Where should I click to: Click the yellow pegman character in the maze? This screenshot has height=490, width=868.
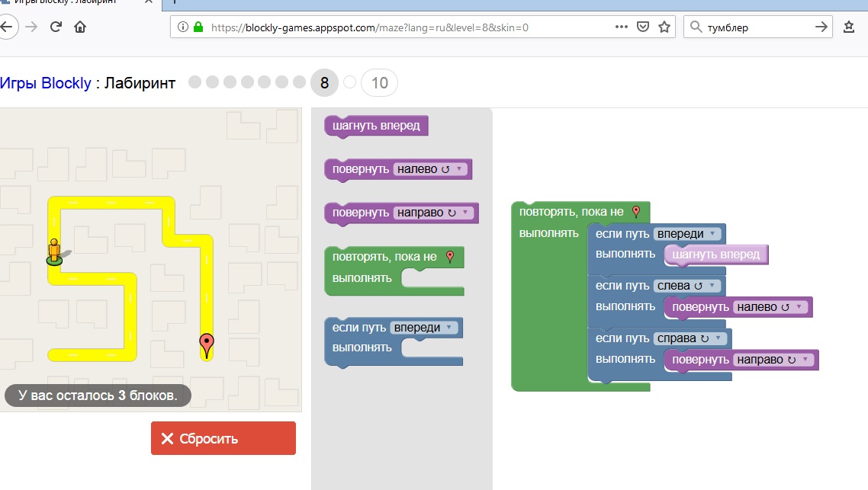pyautogui.click(x=54, y=252)
